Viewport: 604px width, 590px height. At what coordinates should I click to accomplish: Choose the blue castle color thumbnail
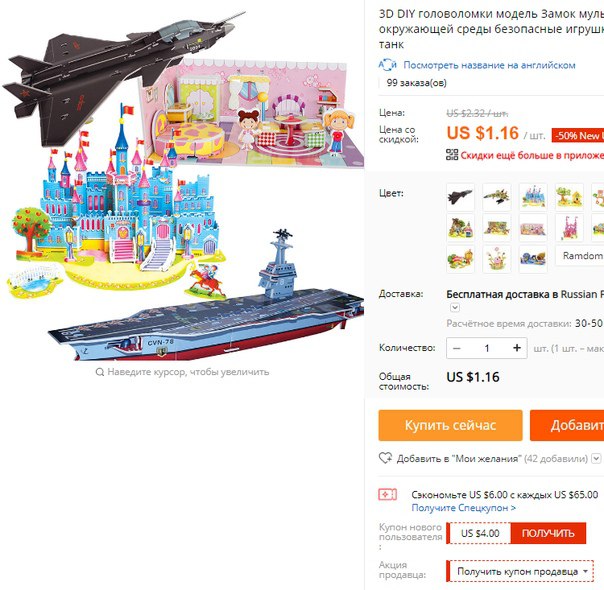[x=533, y=197]
